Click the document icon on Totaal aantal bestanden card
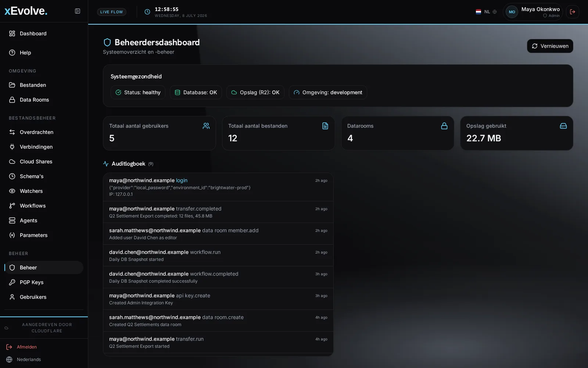The width and height of the screenshot is (588, 368). point(325,126)
